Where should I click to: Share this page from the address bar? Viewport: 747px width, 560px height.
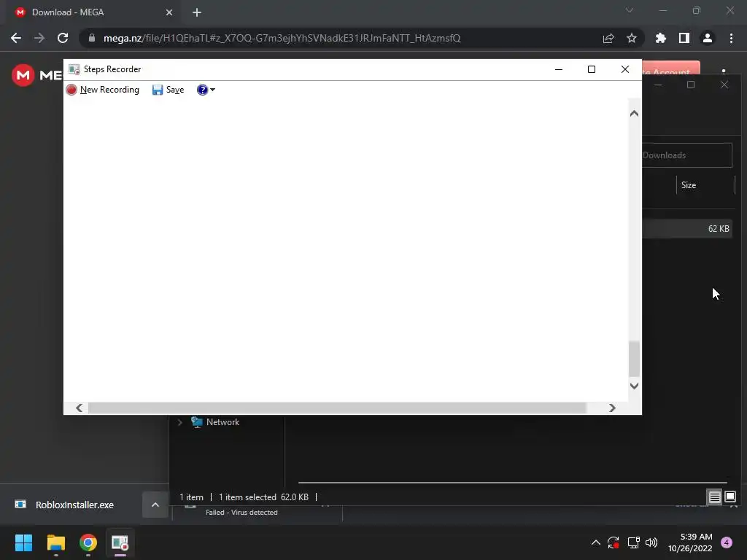(x=608, y=38)
